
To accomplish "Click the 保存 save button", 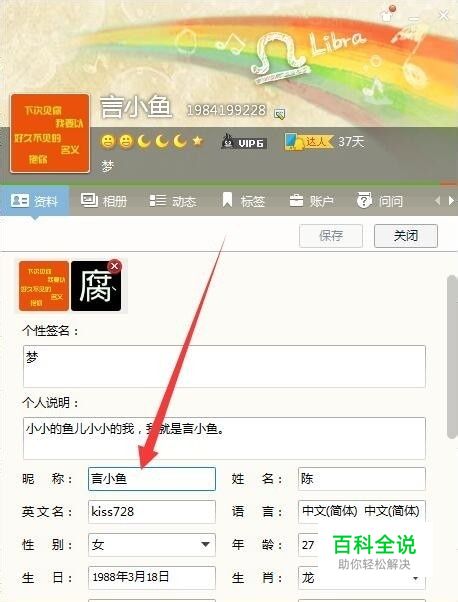I will 331,236.
